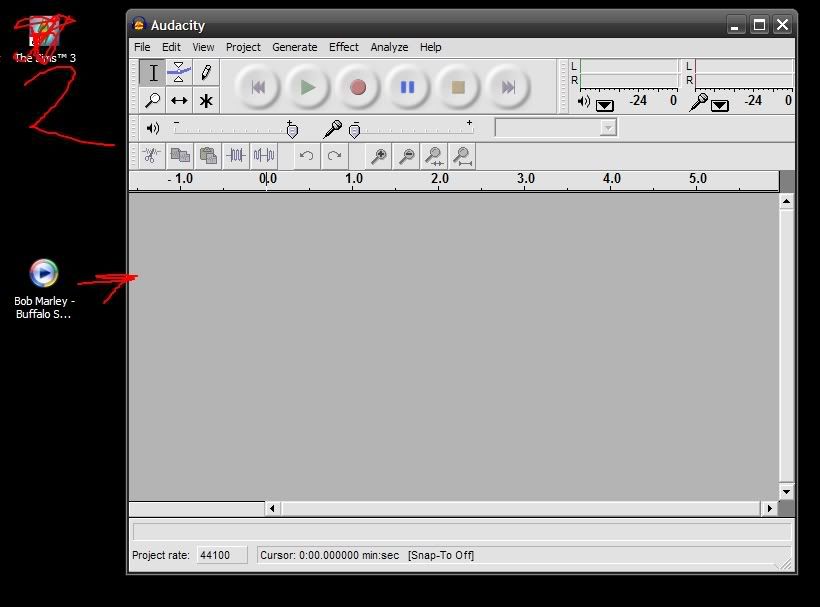Click the Fit Project zoom icon

point(462,156)
